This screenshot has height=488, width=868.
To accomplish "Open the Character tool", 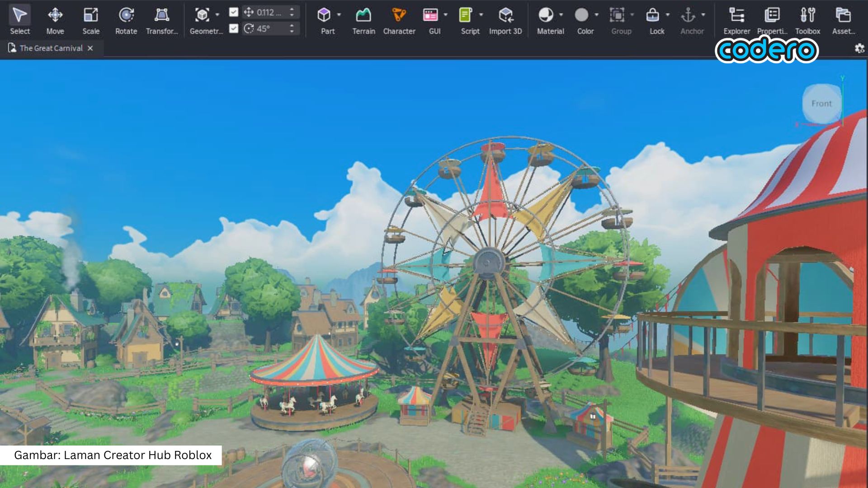I will tap(399, 20).
